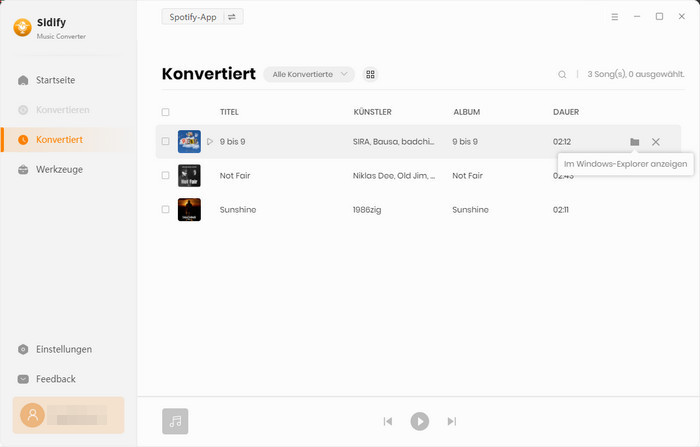Minimize the Sidify window
This screenshot has height=447, width=700.
[x=637, y=17]
